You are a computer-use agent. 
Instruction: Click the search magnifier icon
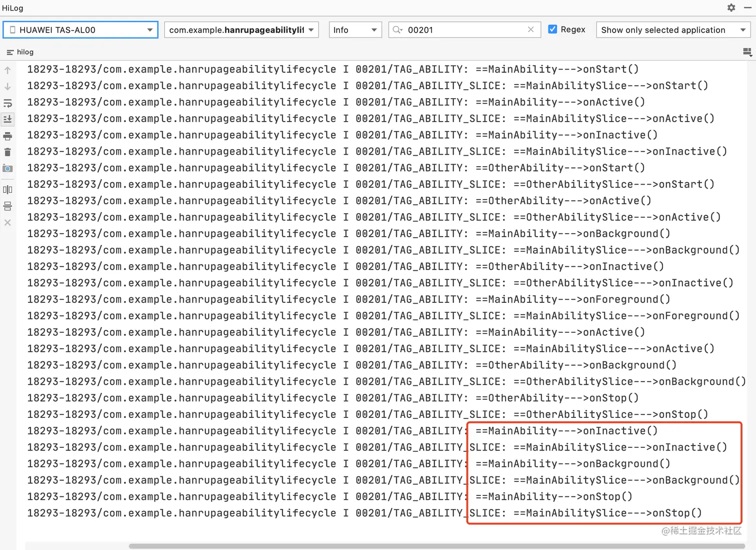point(397,30)
